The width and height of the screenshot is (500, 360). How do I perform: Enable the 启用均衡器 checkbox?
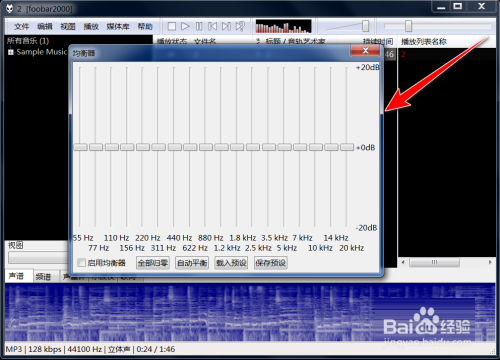(82, 263)
